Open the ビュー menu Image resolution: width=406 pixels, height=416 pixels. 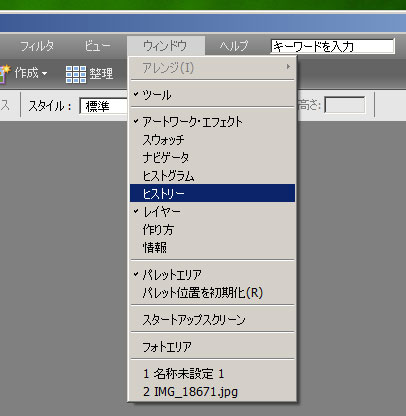[97, 46]
